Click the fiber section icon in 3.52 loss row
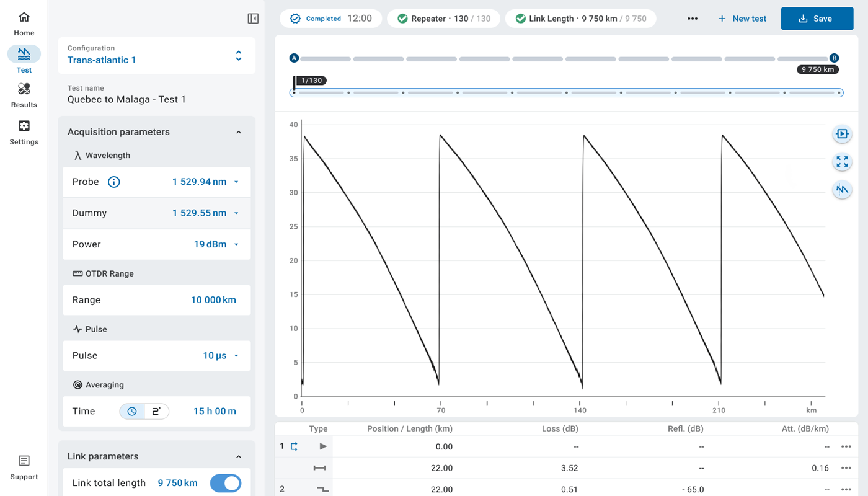868x496 pixels. [320, 468]
